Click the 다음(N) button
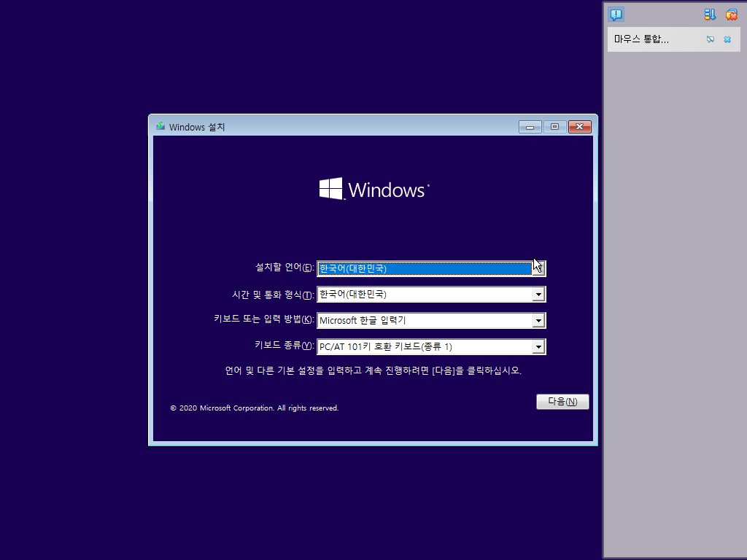The width and height of the screenshot is (747, 560). [562, 402]
